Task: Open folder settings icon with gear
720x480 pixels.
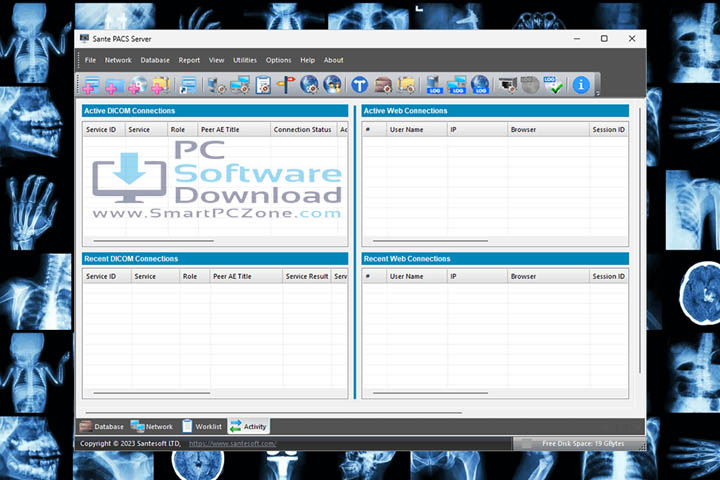Action: (406, 85)
